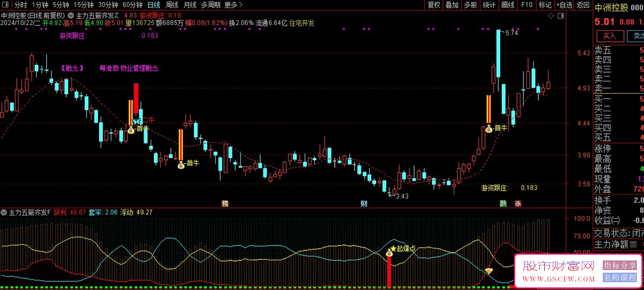Viewport: 644px width, 290px height.
Task: Switch to 分时 intraday chart
Action: point(20,5)
